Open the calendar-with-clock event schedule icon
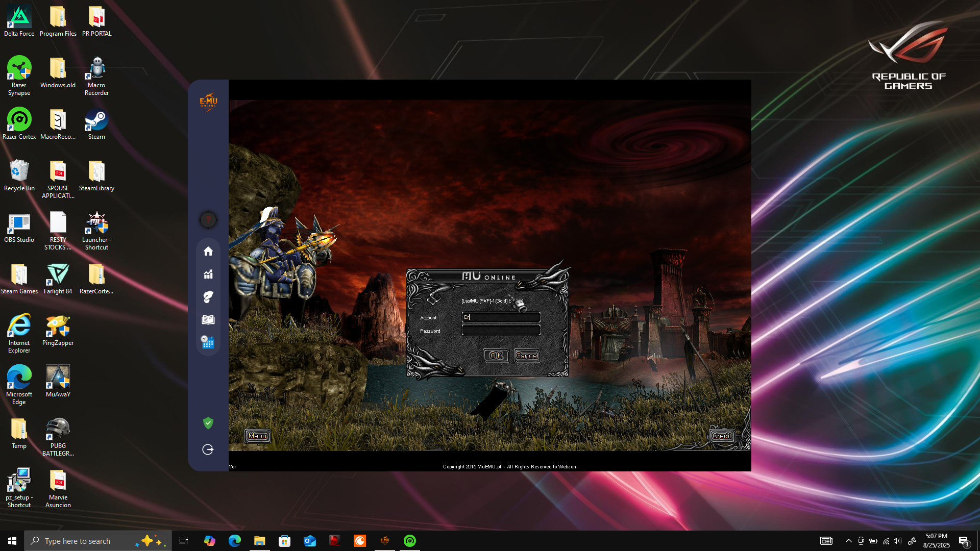 (208, 342)
